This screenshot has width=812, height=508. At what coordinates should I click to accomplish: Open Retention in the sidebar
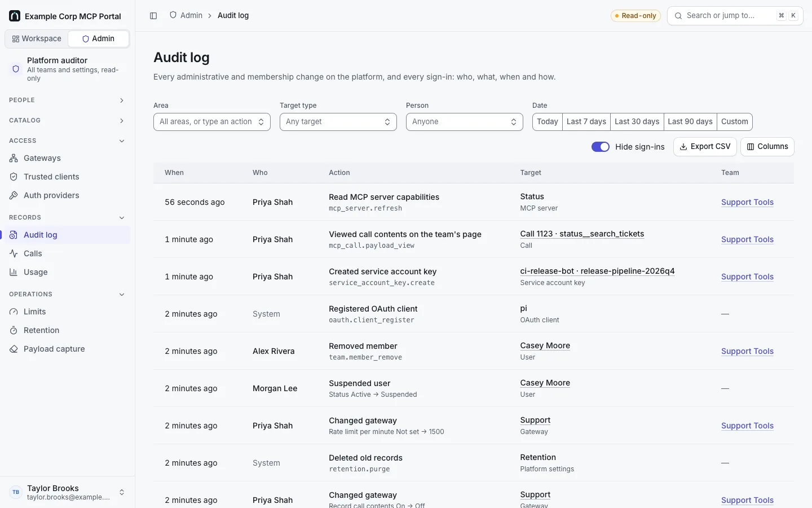click(x=67, y=330)
